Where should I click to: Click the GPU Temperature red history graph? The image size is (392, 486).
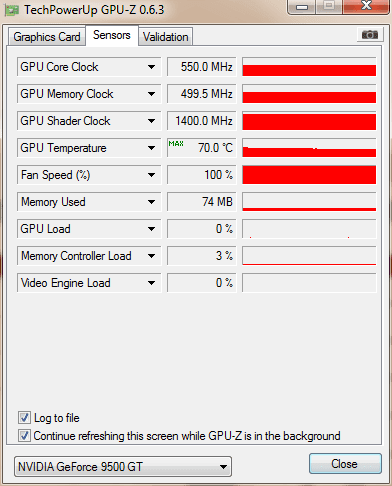[x=309, y=148]
